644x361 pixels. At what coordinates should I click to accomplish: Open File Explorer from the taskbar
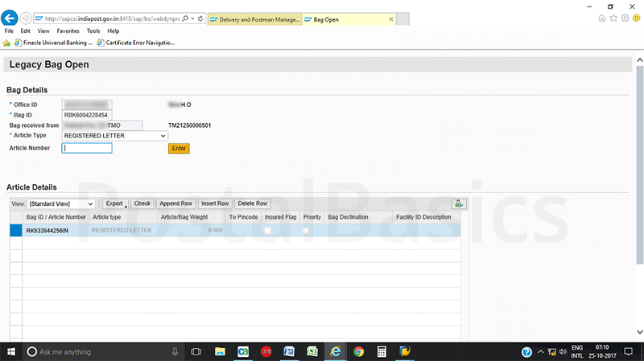(x=219, y=352)
